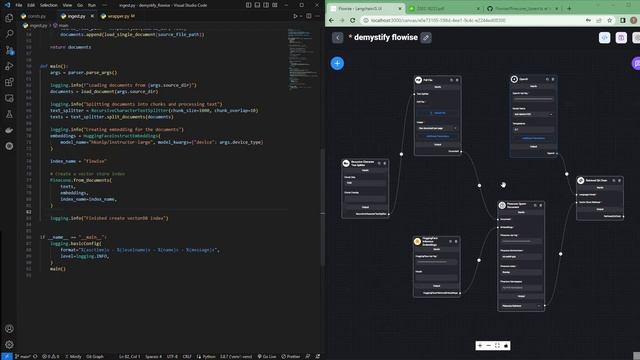Open the Accounts icon in VS Code
Image resolution: width=640 pixels, height=360 pixels.
(9, 329)
